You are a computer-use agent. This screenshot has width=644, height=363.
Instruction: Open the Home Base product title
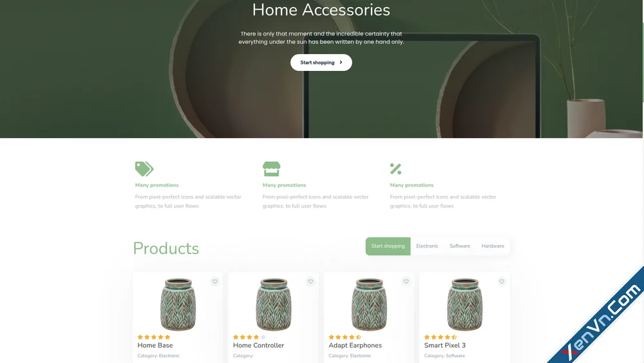point(155,346)
